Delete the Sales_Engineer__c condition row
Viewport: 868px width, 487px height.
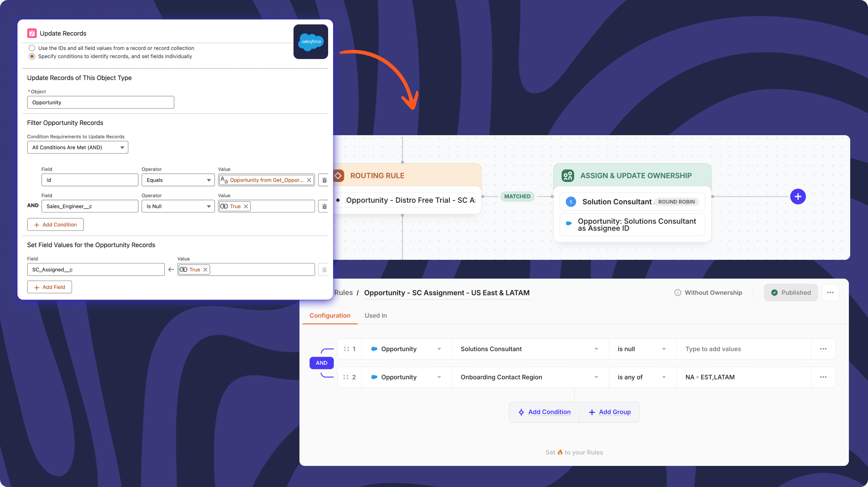click(x=324, y=206)
